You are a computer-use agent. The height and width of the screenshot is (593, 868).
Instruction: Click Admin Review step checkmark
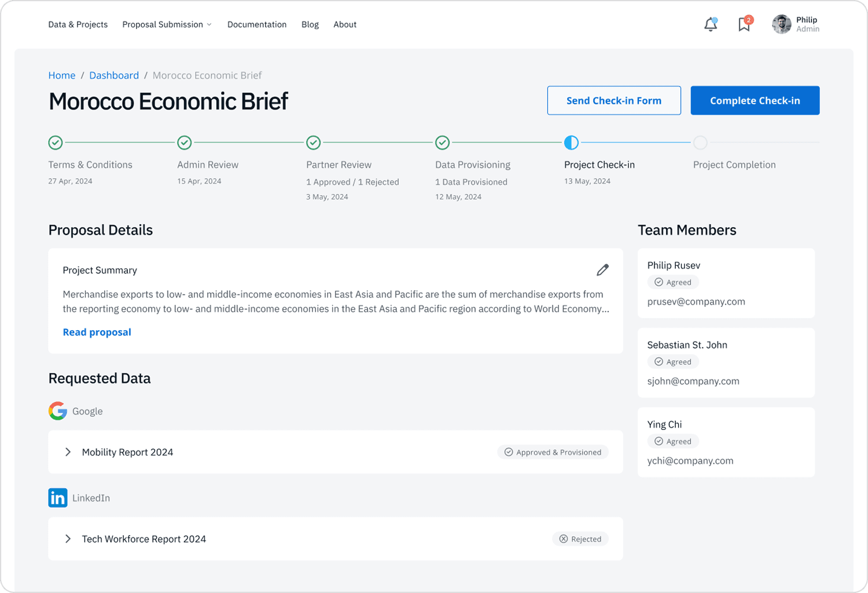(x=185, y=142)
